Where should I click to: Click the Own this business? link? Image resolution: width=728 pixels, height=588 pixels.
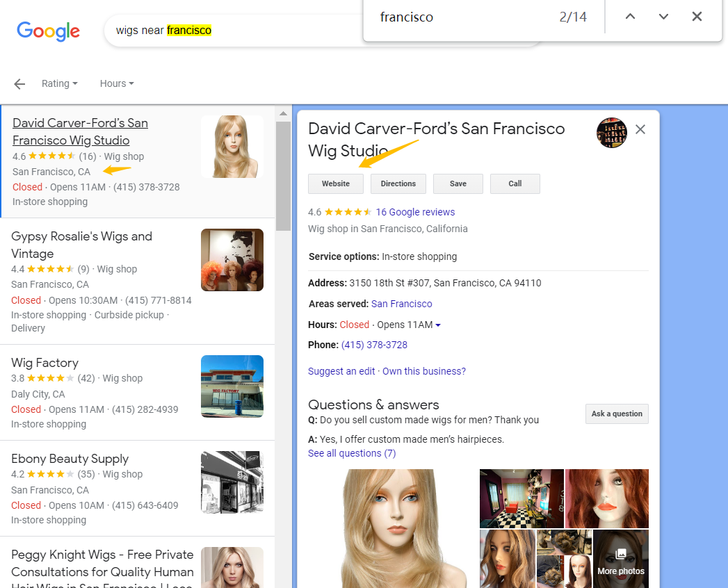424,371
